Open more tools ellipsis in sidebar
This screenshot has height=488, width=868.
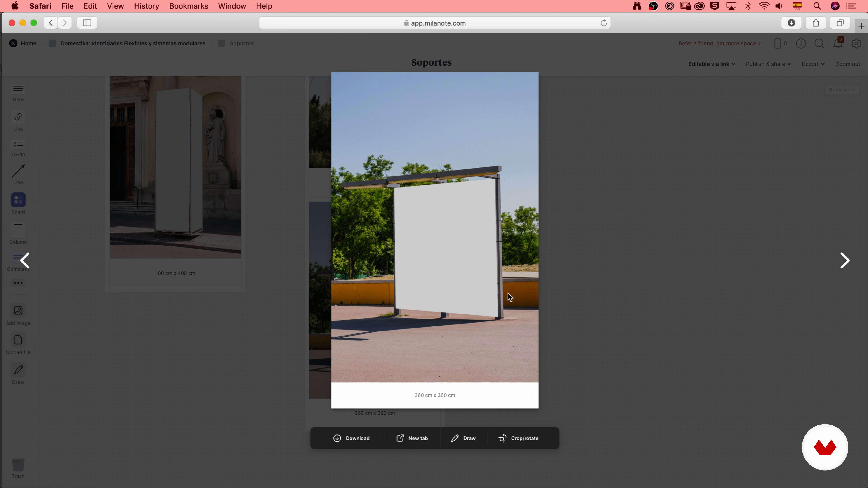pos(18,283)
